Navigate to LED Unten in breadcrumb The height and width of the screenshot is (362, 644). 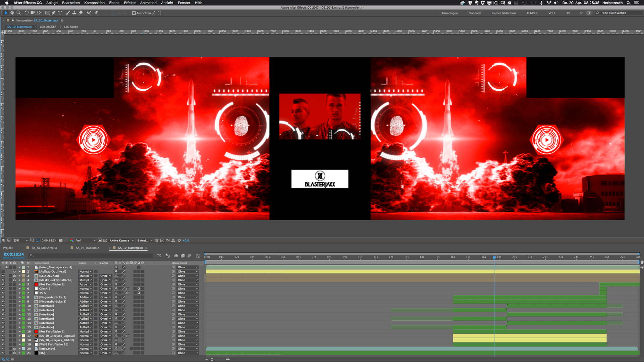[x=71, y=27]
